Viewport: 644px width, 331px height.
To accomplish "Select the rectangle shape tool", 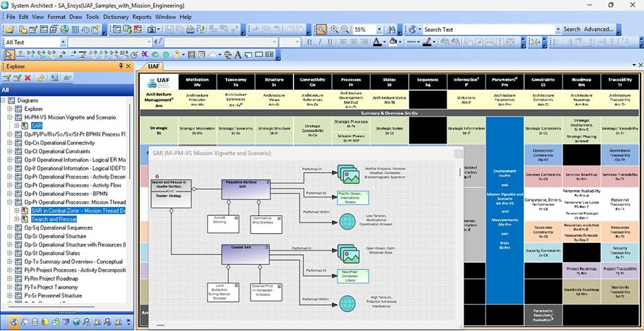I will pos(259,54).
